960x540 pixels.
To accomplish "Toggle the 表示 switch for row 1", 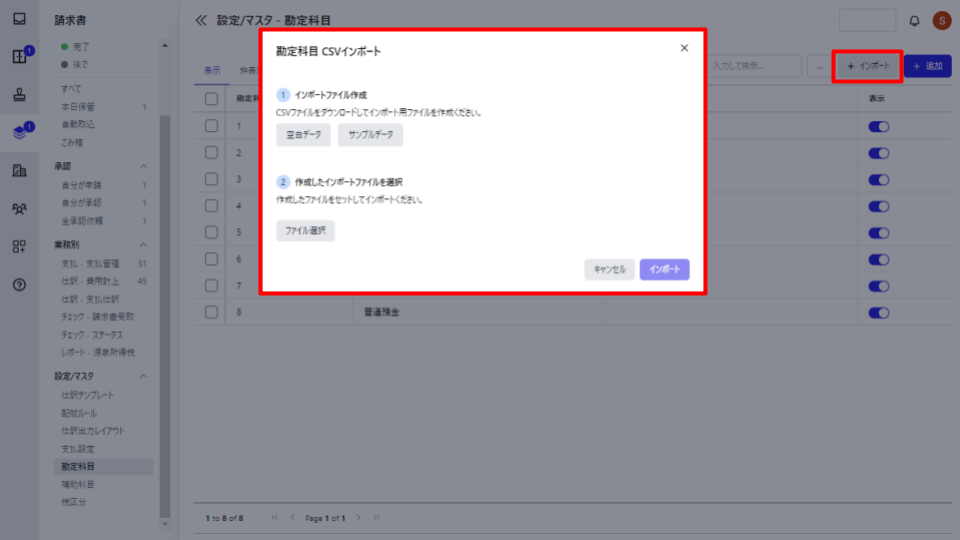I will 879,127.
